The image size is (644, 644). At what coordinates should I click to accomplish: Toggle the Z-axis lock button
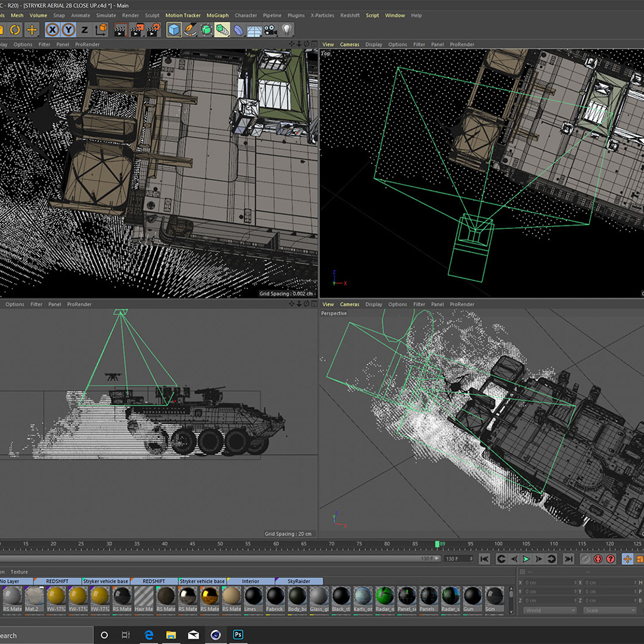tap(85, 30)
